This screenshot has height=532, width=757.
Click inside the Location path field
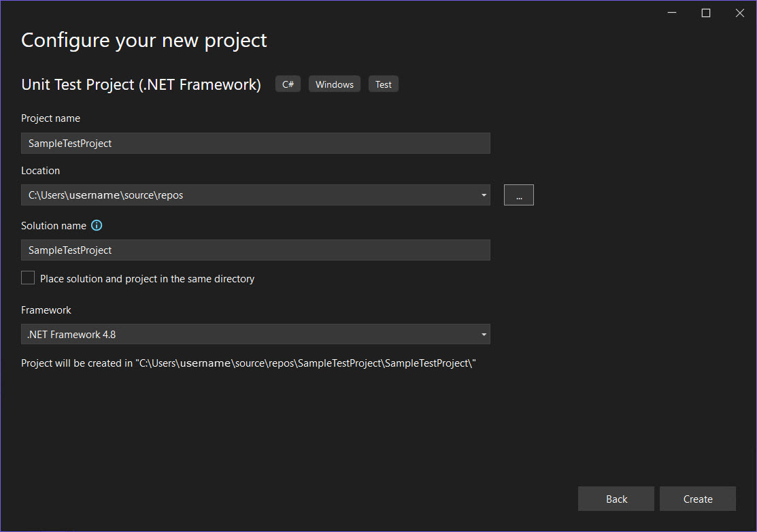(238, 195)
